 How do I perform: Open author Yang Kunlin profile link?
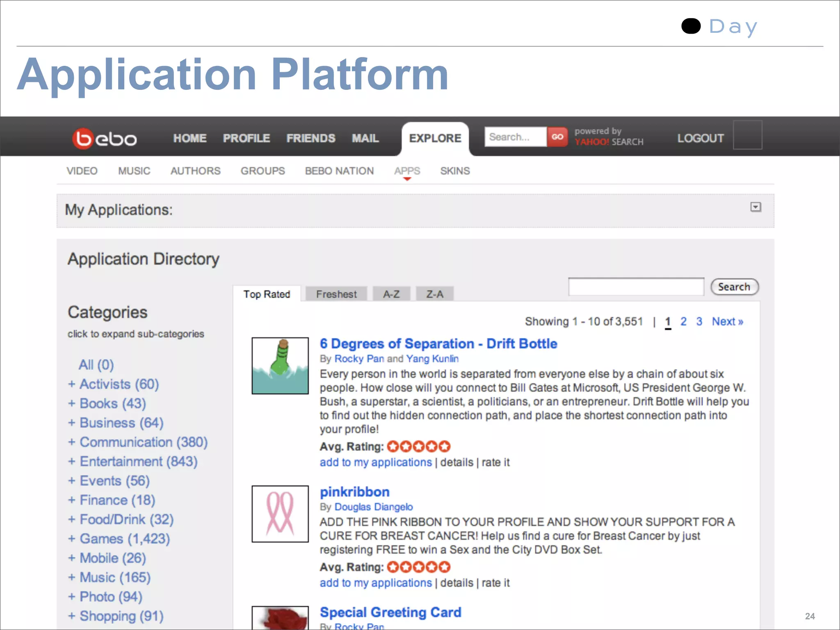[x=432, y=359]
